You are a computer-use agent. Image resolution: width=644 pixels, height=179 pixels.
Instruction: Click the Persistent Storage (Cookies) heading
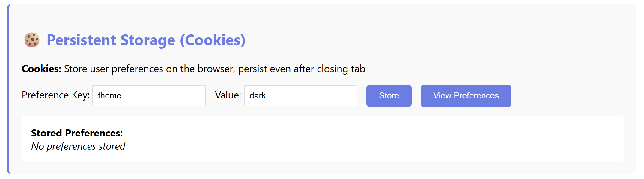pyautogui.click(x=146, y=40)
